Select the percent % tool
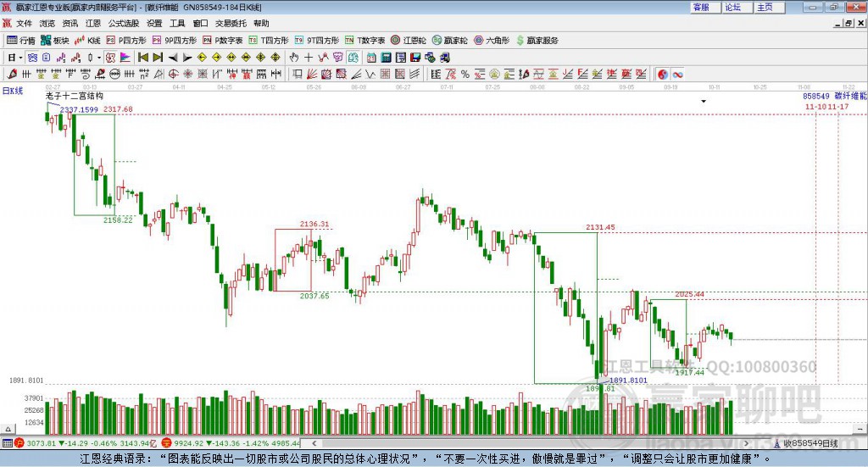 click(x=465, y=74)
